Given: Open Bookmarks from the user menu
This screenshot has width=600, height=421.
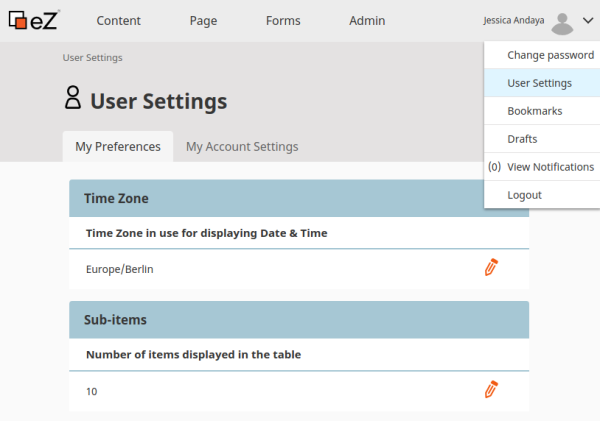Looking at the screenshot, I should tap(534, 111).
